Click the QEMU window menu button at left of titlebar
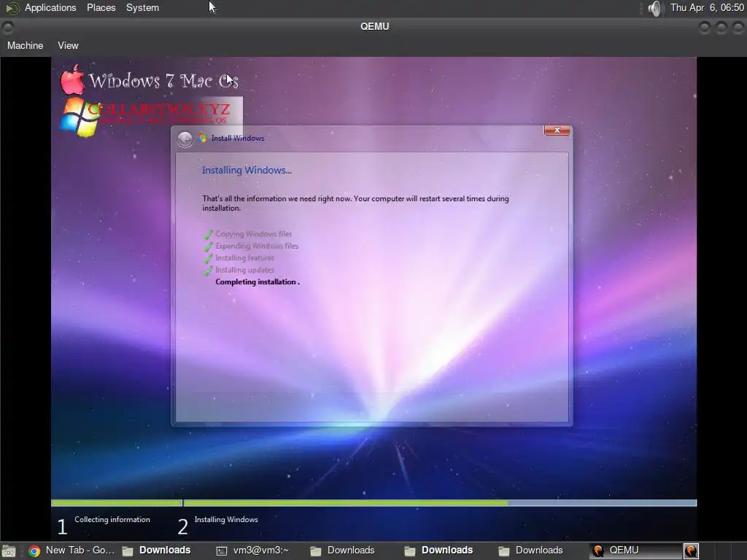This screenshot has width=747, height=560. [x=7, y=27]
